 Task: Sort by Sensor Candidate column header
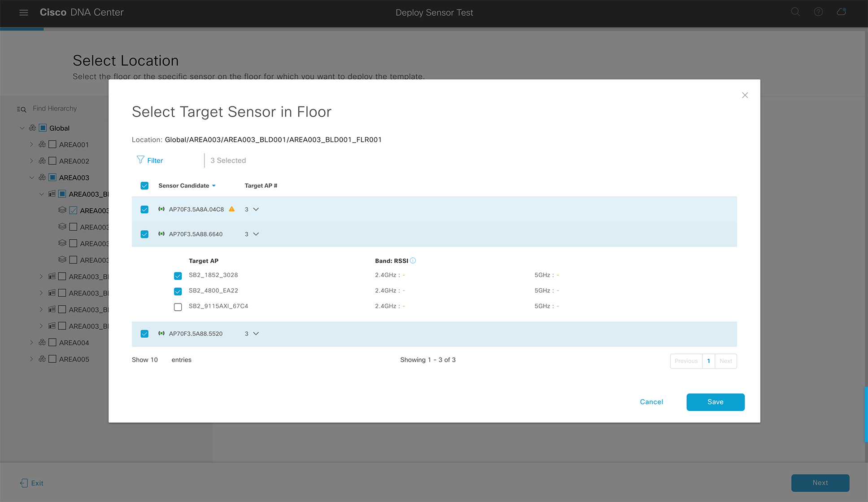[x=183, y=186]
